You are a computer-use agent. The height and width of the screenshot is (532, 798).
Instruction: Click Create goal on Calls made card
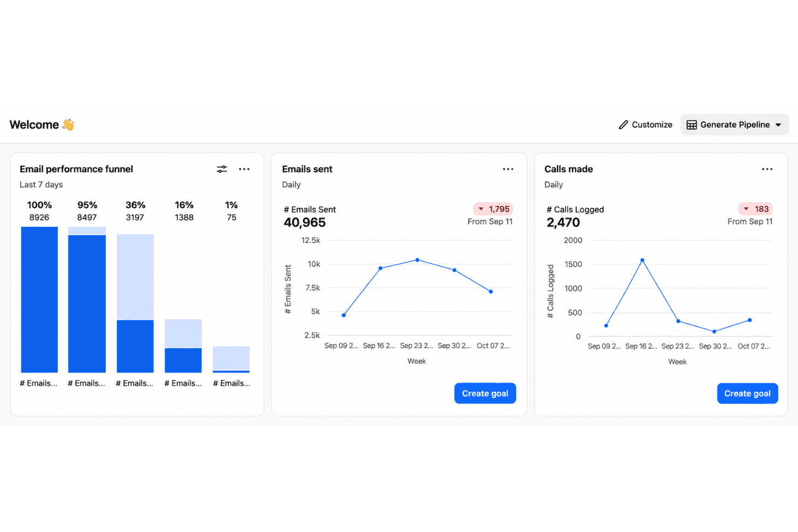(747, 393)
